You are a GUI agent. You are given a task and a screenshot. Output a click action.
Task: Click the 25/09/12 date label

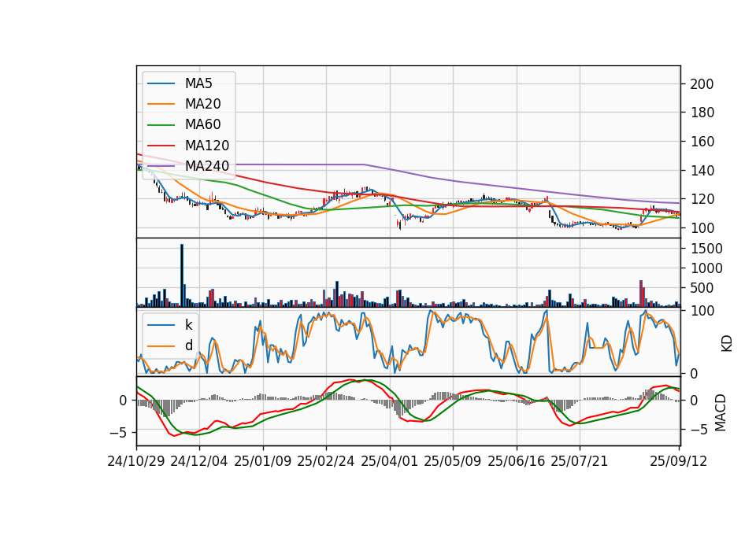pos(679,461)
